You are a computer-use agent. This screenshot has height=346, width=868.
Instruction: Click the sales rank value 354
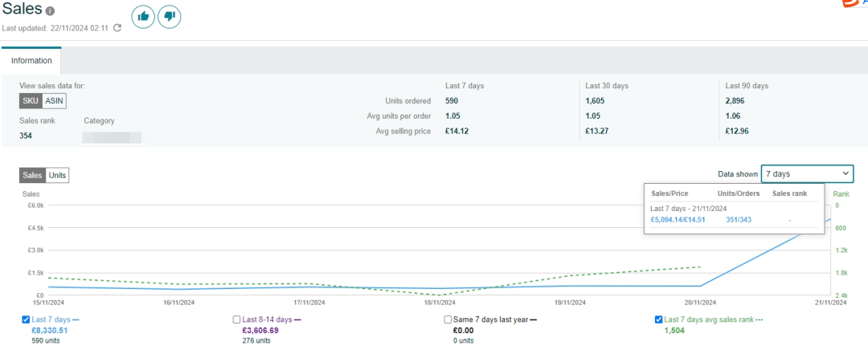[x=26, y=136]
